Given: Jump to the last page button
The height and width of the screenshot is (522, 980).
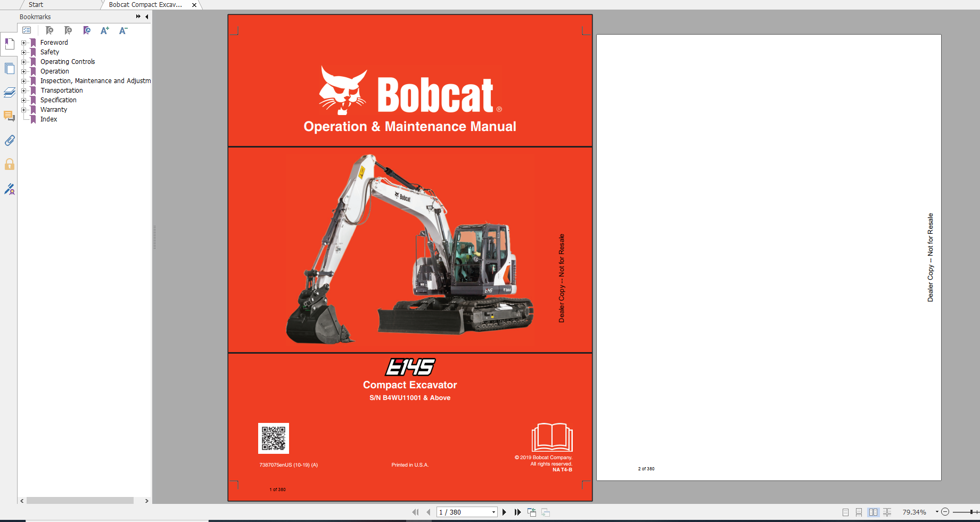Looking at the screenshot, I should pos(517,512).
